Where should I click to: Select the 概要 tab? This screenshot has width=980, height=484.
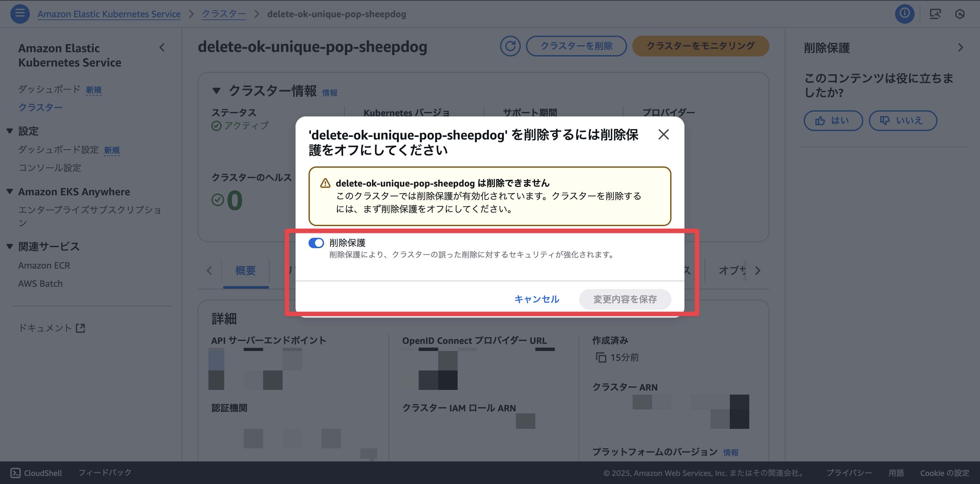(x=245, y=271)
